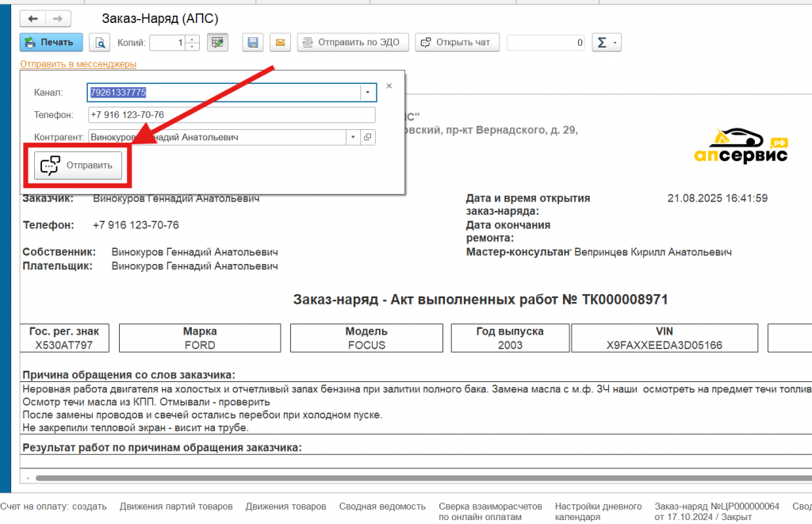This screenshot has width=812, height=524.
Task: Navigate back with left arrow
Action: click(33, 18)
